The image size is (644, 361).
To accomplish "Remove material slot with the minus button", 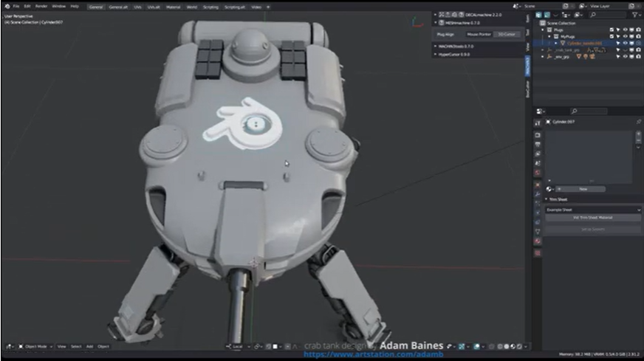I will (638, 140).
